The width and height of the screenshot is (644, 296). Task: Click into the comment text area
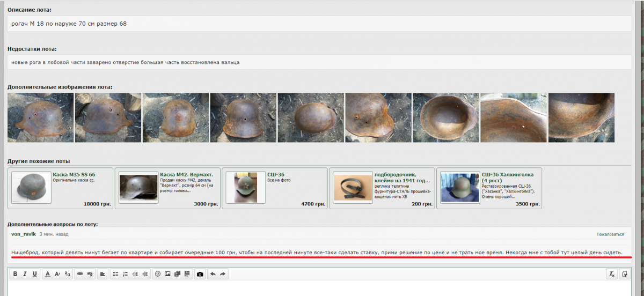pyautogui.click(x=322, y=288)
